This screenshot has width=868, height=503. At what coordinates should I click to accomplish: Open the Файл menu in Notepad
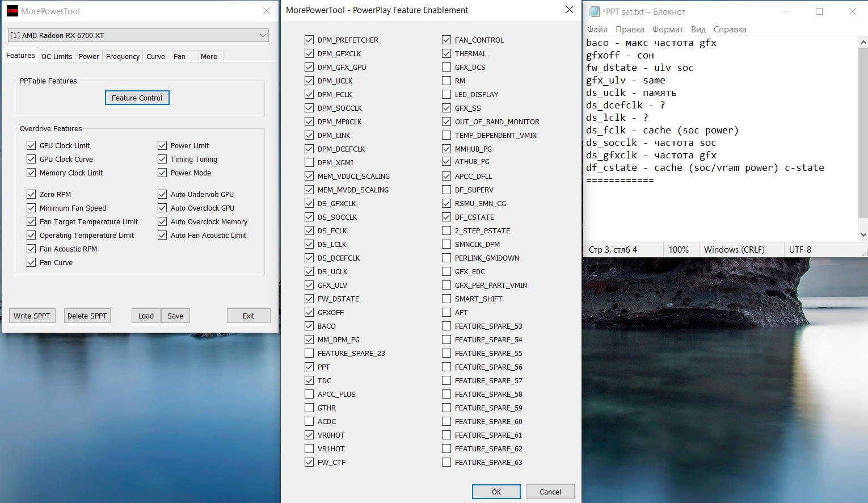tap(597, 30)
